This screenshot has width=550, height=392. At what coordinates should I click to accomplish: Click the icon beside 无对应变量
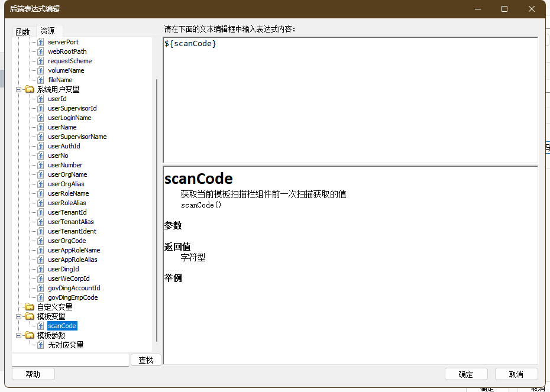click(41, 345)
